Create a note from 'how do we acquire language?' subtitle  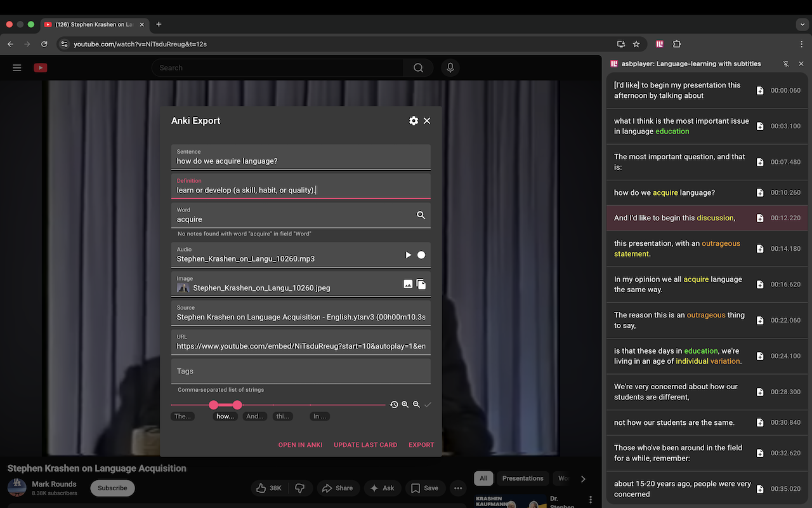(x=760, y=192)
